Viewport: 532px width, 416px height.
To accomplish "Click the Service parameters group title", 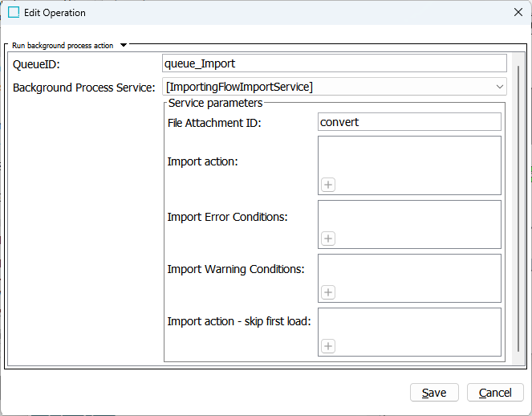I will tap(215, 103).
